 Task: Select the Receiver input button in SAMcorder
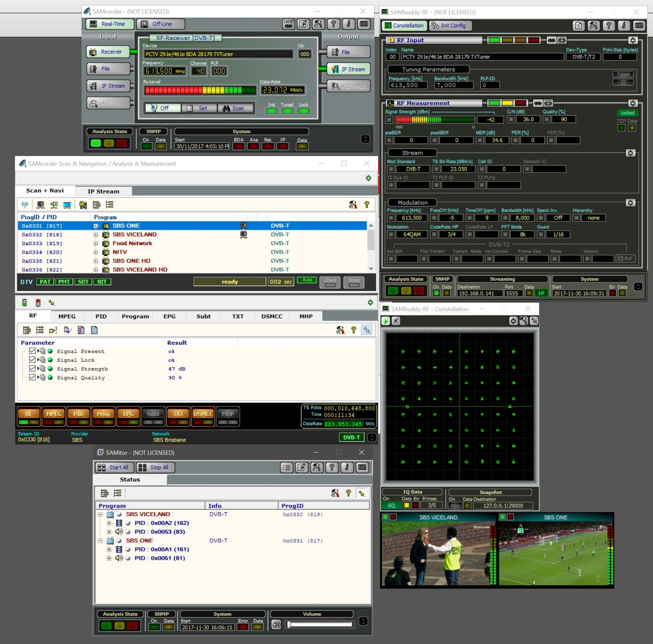coord(108,52)
